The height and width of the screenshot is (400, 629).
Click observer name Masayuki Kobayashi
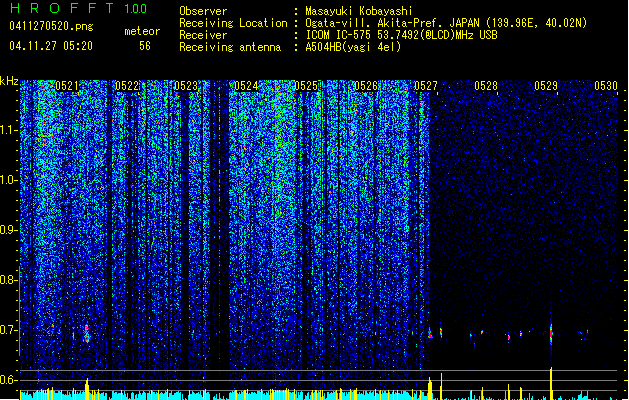click(x=359, y=11)
